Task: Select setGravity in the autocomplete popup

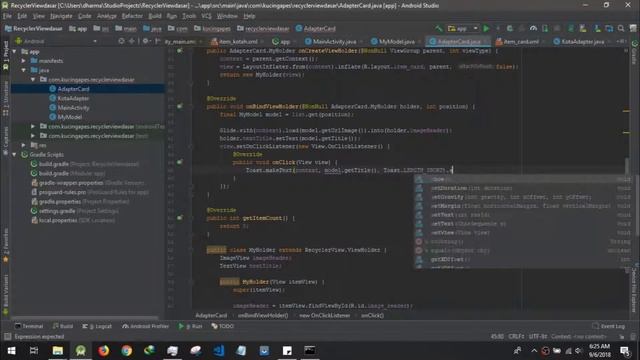Action: coord(523,197)
